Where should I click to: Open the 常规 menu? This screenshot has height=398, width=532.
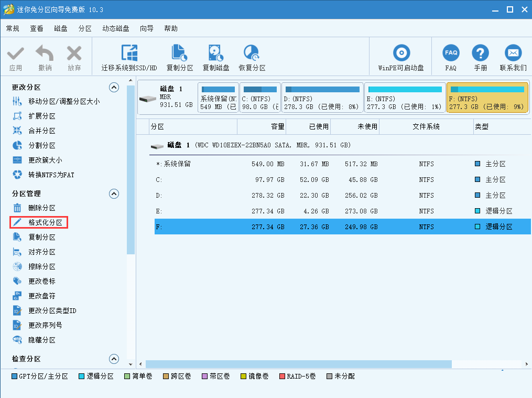point(13,28)
